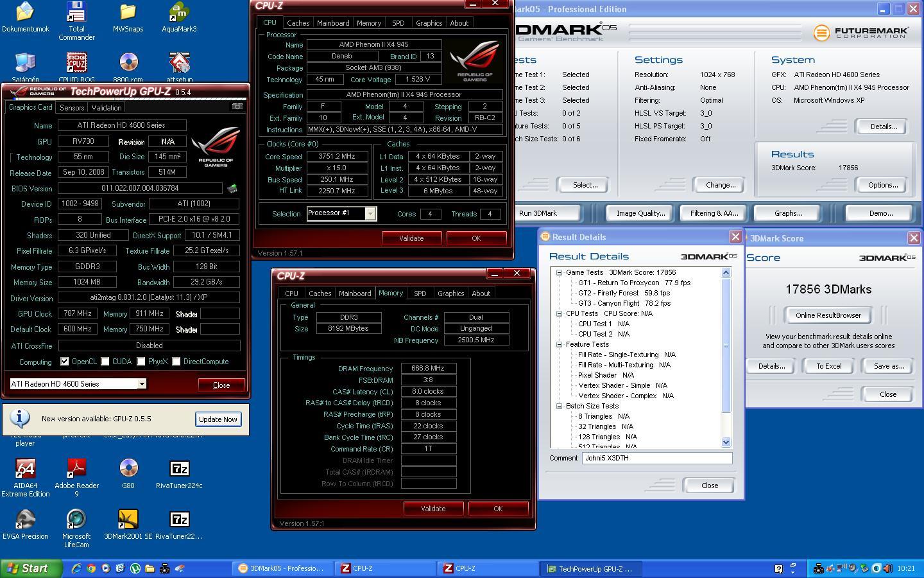Click the Change... settings button in 3DMark05
Image resolution: width=924 pixels, height=578 pixels.
click(x=721, y=185)
